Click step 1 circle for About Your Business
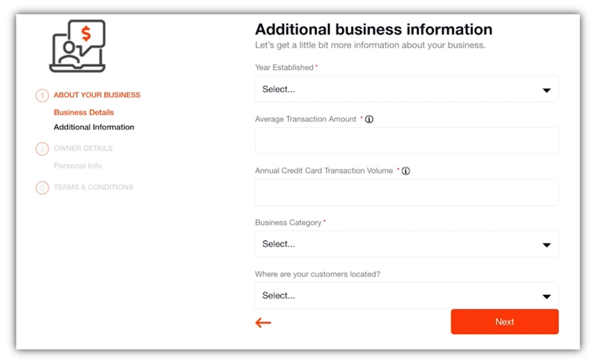The height and width of the screenshot is (364, 598). [42, 95]
